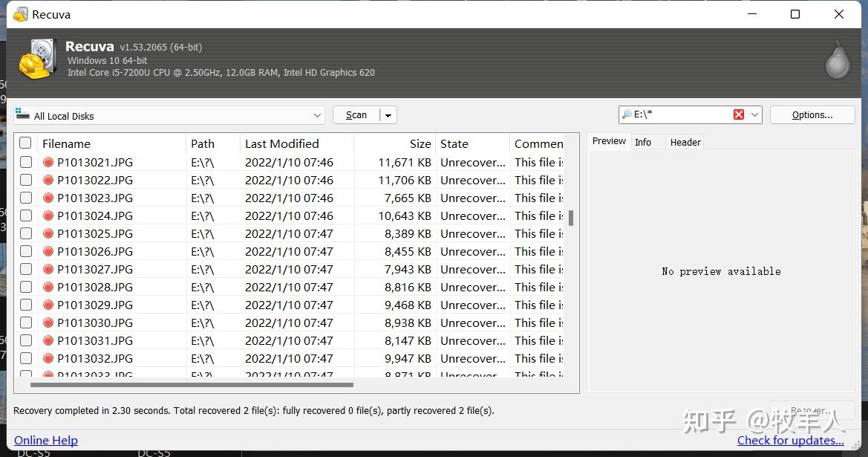The image size is (868, 457).
Task: Click the vertical scrollbar thumb of file list
Action: coord(571,218)
